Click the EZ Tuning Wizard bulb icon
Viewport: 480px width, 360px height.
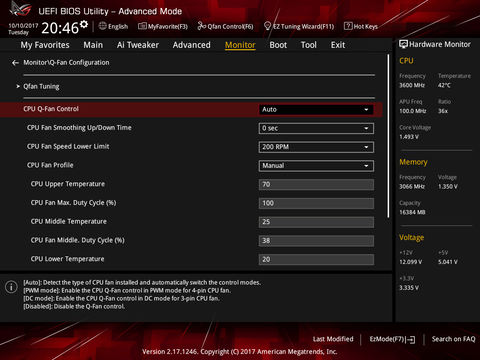point(267,26)
